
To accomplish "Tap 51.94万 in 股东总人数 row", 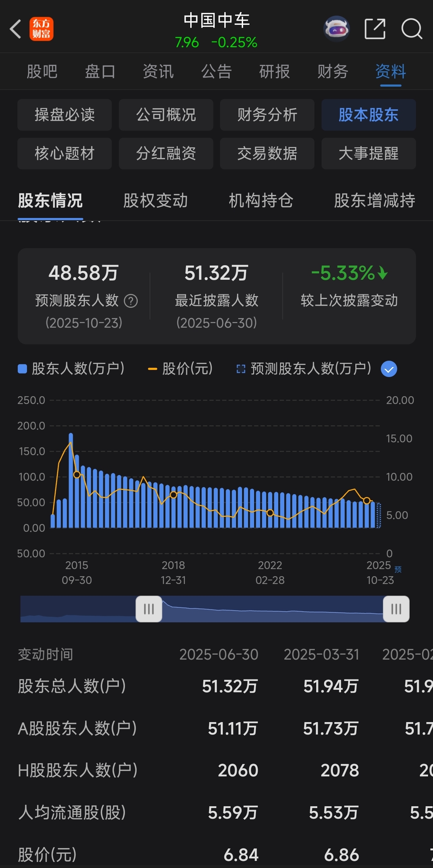I will coord(331,686).
